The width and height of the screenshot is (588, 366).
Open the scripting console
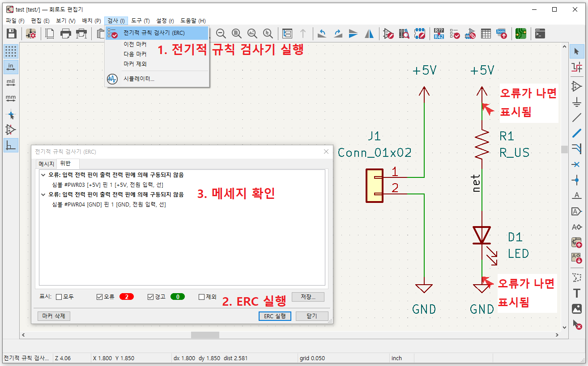click(540, 34)
